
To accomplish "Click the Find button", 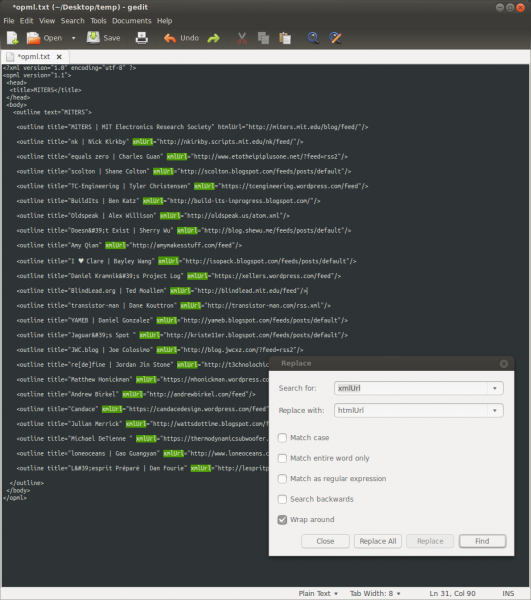I will pyautogui.click(x=482, y=541).
